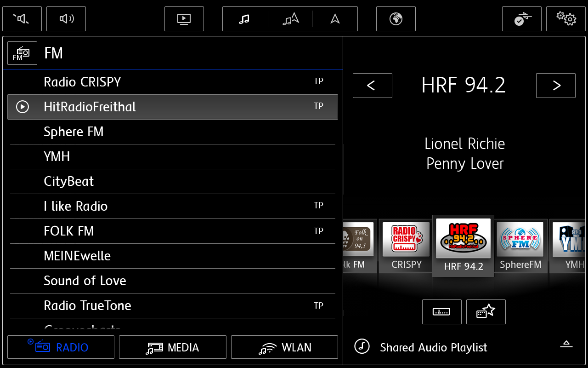Choose the YMH station row
This screenshot has height=368, width=588.
pos(173,156)
